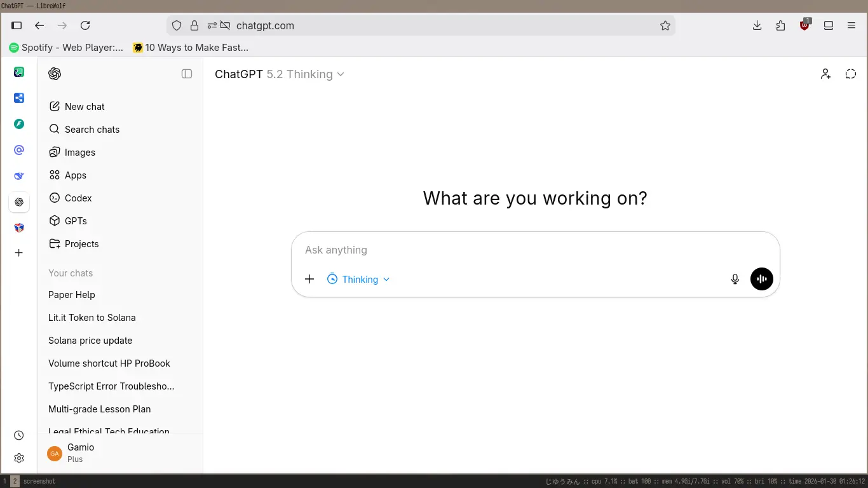Click the plus attach button in composer
This screenshot has width=868, height=488.
[309, 280]
